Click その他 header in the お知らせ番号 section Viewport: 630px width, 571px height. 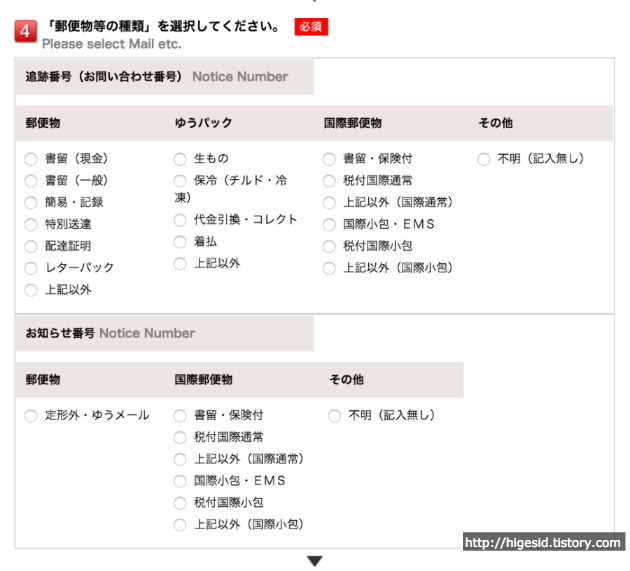tap(347, 379)
